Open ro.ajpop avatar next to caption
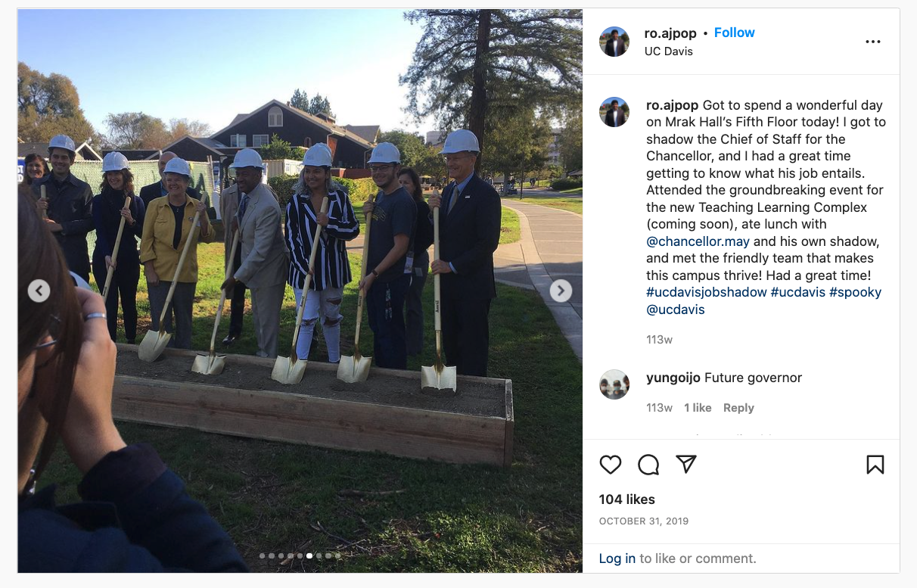Viewport: 917px width, 588px height. point(614,112)
